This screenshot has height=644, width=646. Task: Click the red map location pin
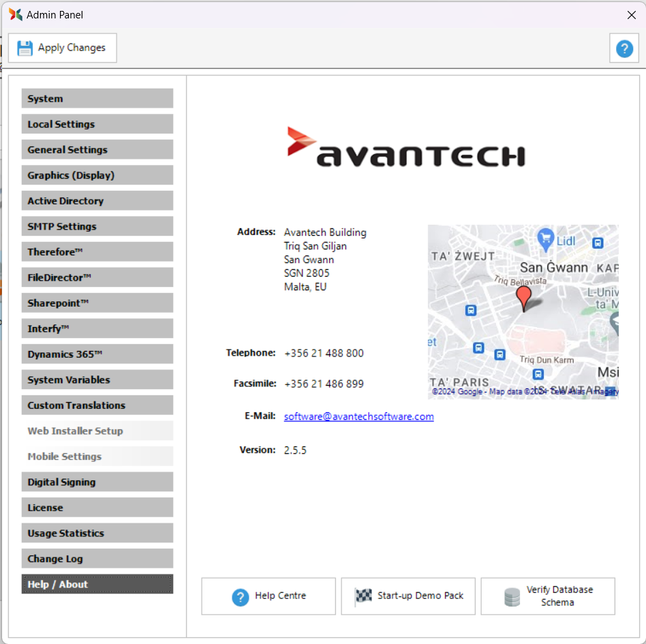[523, 297]
